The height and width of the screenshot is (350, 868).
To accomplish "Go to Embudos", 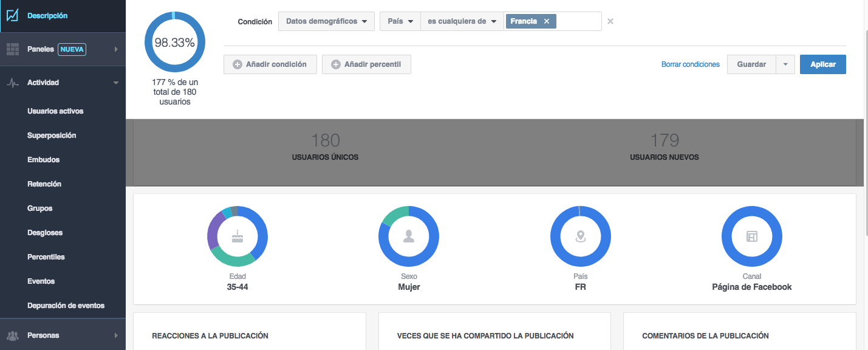I will pos(43,160).
